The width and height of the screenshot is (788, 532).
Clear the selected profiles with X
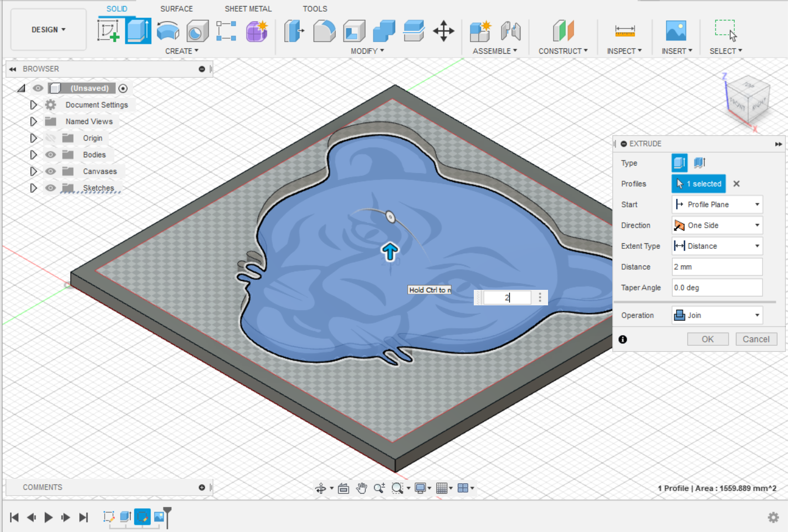click(x=736, y=184)
